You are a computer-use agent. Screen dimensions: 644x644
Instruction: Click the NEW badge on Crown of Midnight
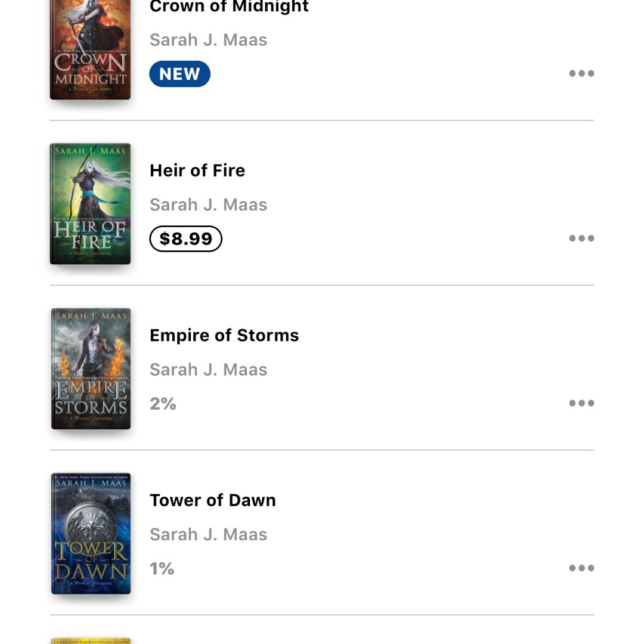click(x=179, y=74)
